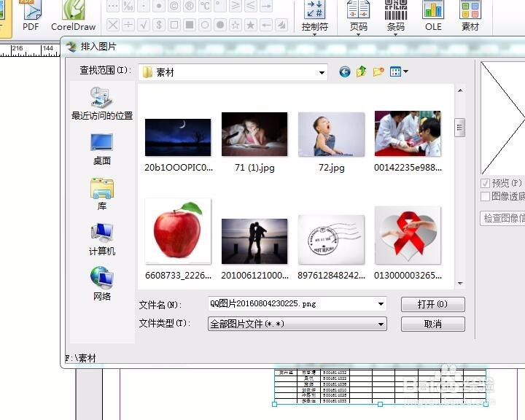Click the PDF import icon
This screenshot has width=525, height=420.
click(x=31, y=15)
